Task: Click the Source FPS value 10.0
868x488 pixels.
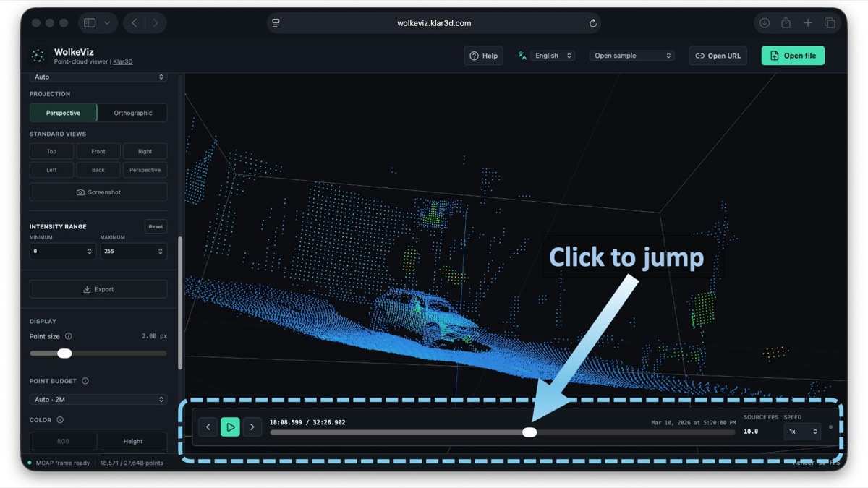Action: pos(751,432)
